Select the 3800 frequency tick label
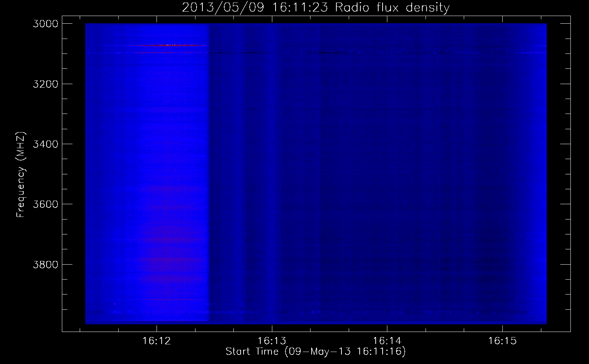The width and height of the screenshot is (589, 364). tap(46, 264)
